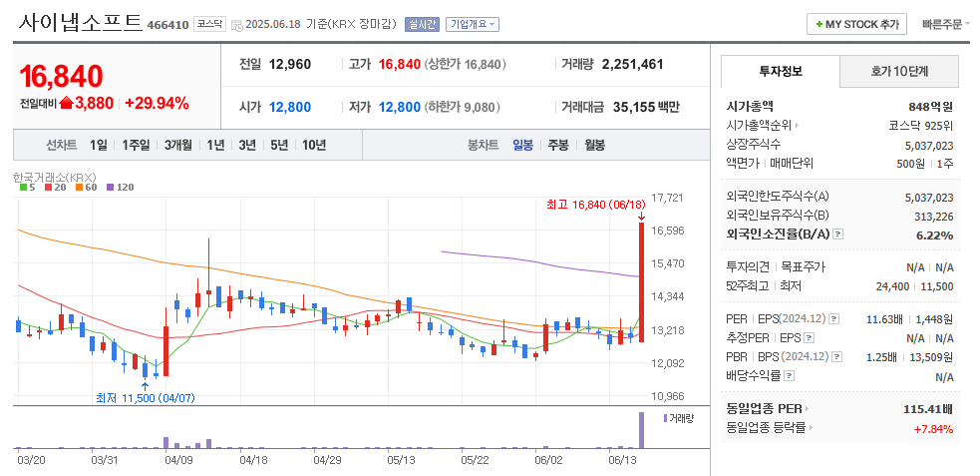Click the green plus MY STOCK 추가 button
980x476 pixels.
coord(856,24)
